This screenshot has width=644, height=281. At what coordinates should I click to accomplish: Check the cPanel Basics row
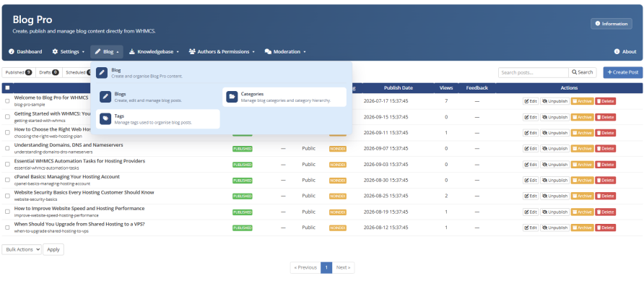tap(7, 180)
